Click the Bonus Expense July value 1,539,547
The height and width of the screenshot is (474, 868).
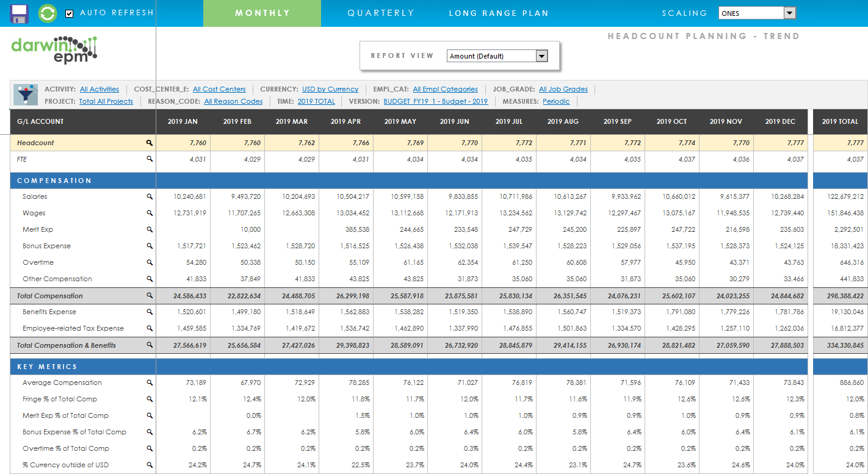(x=516, y=246)
